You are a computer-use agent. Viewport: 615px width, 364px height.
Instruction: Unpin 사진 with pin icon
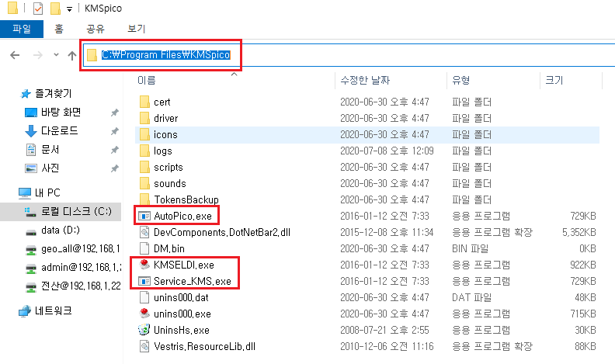(x=114, y=168)
